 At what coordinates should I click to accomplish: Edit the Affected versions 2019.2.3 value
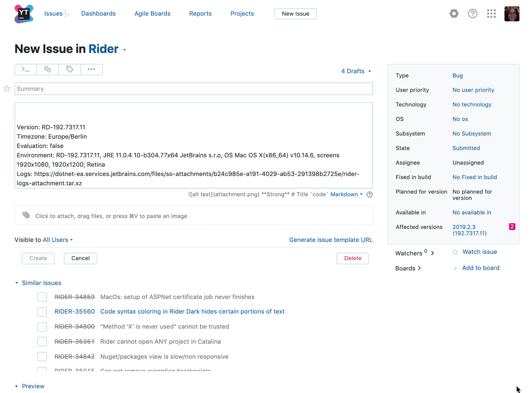coord(469,230)
